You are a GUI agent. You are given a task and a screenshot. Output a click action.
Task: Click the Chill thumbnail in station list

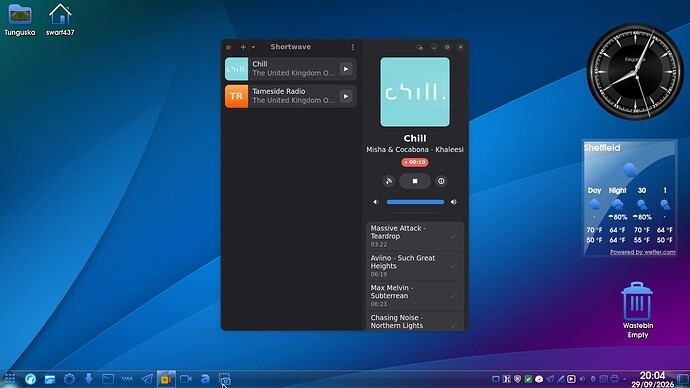pyautogui.click(x=236, y=69)
